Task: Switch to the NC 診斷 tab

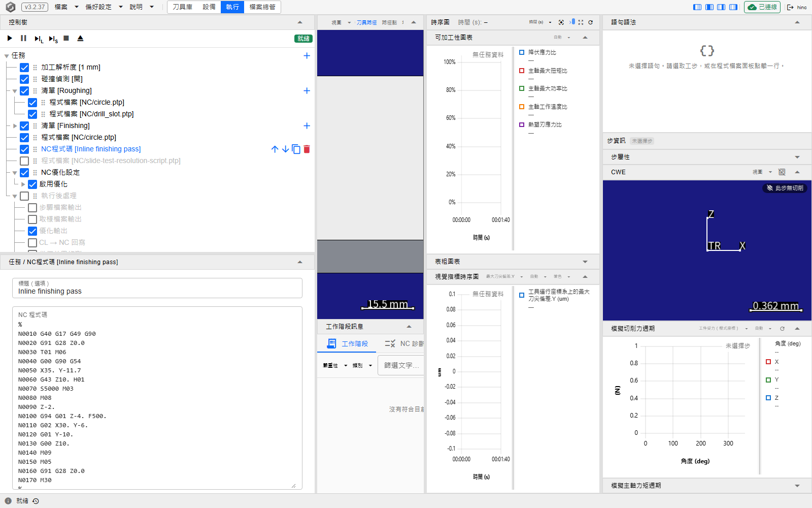Action: [x=404, y=344]
